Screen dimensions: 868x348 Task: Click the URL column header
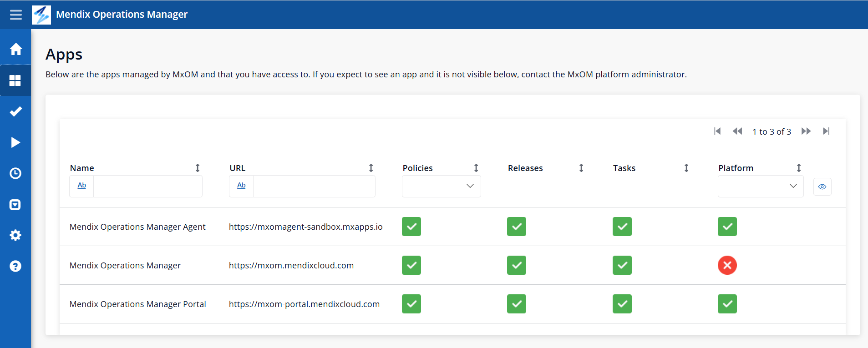point(238,168)
